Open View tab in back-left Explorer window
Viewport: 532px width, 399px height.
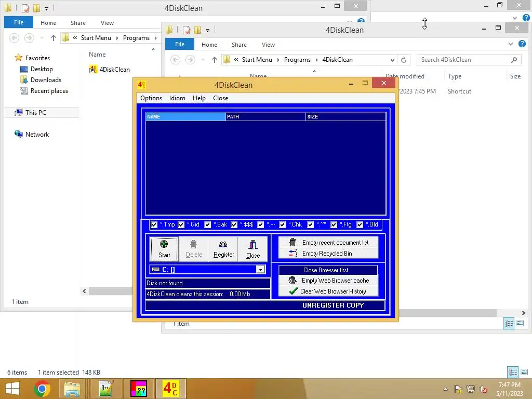(x=107, y=23)
